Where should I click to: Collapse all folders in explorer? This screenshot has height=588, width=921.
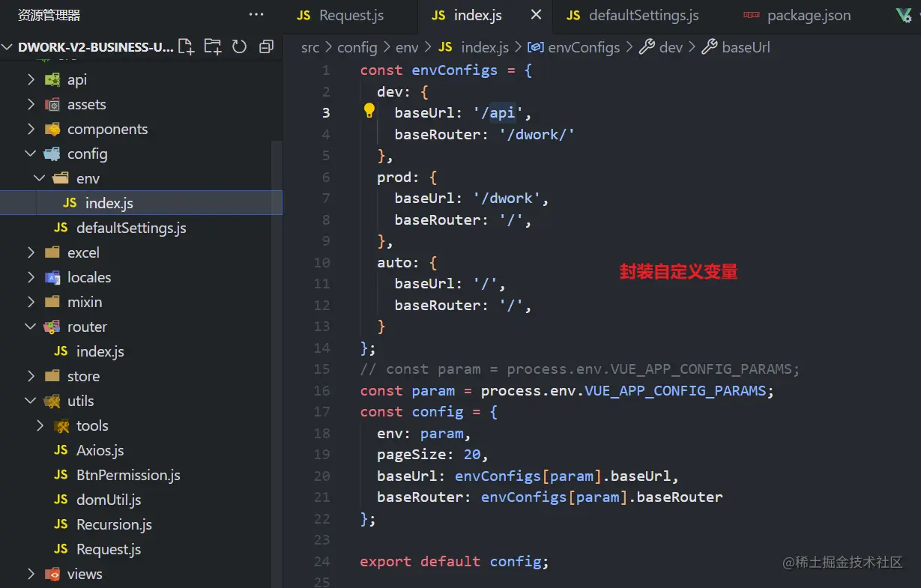[x=266, y=47]
